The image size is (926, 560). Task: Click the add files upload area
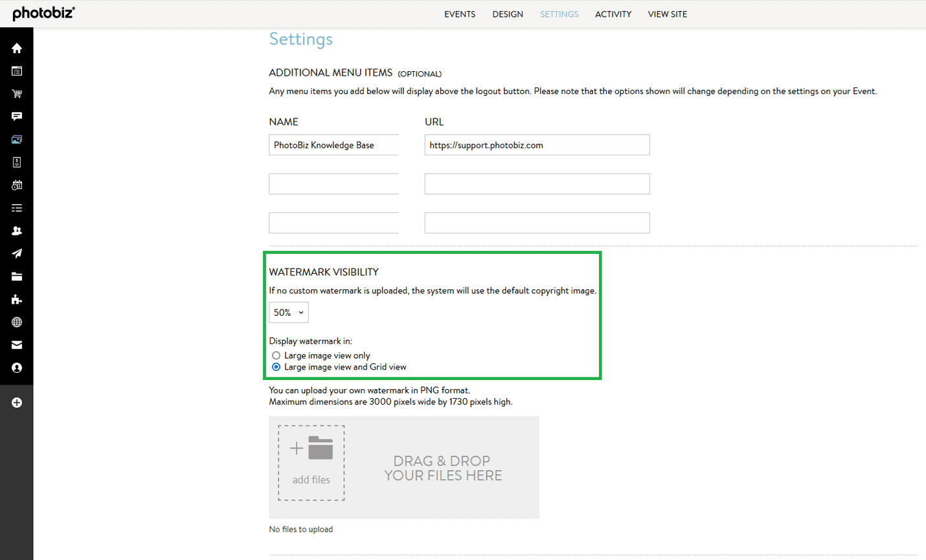[x=311, y=462]
